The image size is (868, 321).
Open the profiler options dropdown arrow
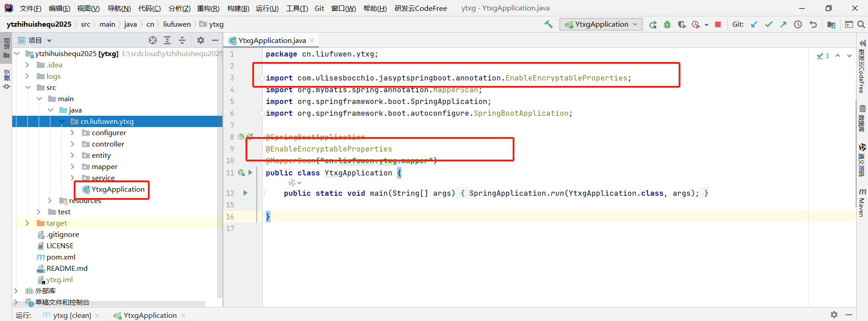tap(706, 25)
